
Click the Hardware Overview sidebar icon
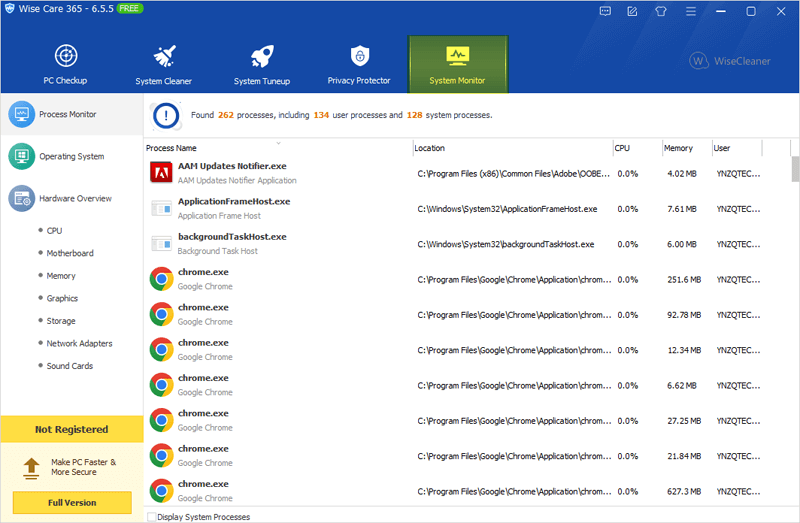point(21,198)
